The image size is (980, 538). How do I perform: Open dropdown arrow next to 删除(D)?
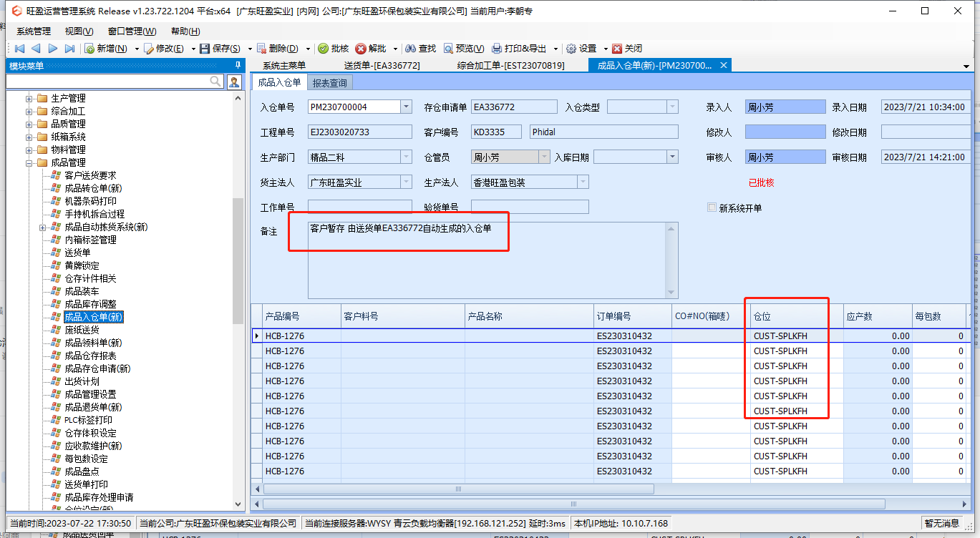tap(308, 49)
